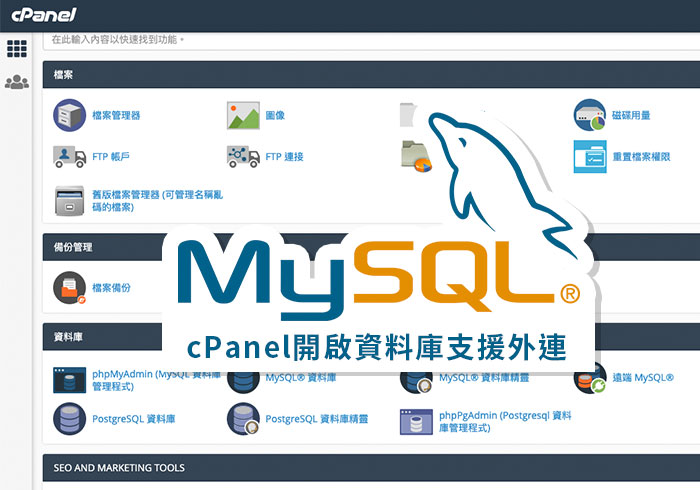Collapse the 資料庫 section header
This screenshot has width=700, height=490.
coord(371,336)
